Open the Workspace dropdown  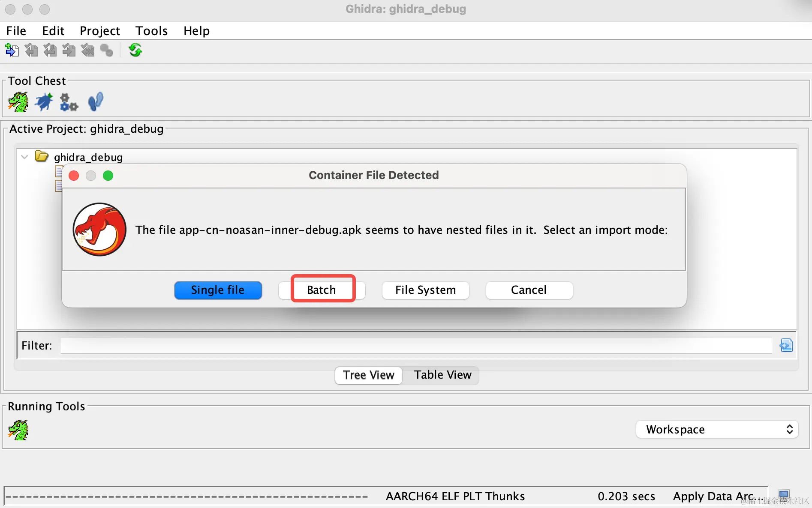(717, 429)
